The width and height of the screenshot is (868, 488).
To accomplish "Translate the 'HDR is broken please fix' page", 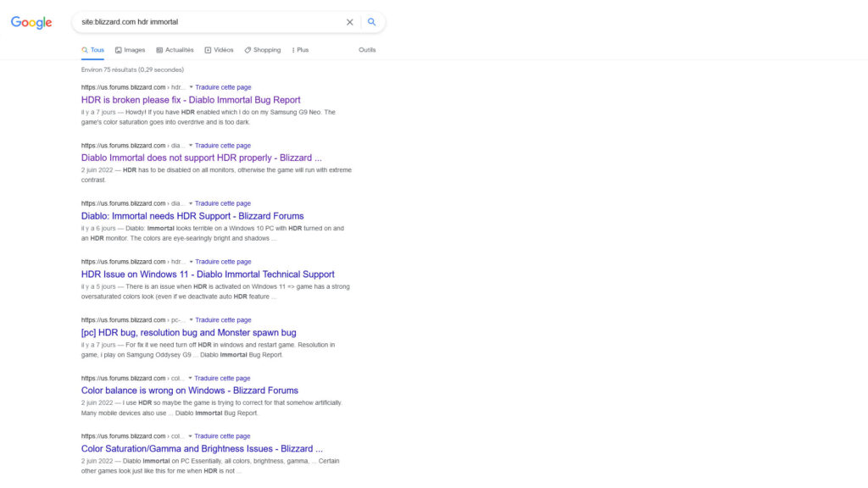I will [x=223, y=87].
